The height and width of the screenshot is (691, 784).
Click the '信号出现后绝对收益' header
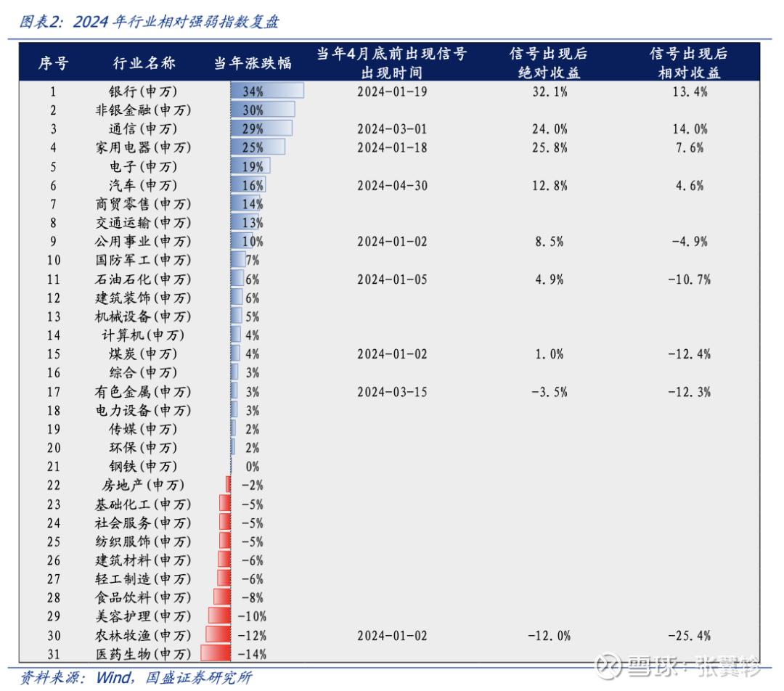[549, 63]
